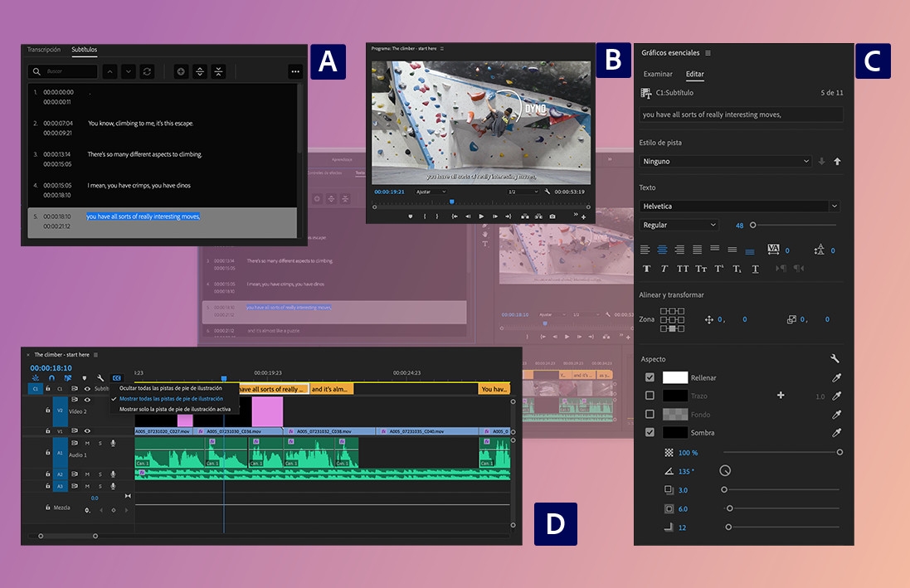The image size is (910, 588).
Task: Left align text in Gráficos esenciales
Action: click(645, 250)
